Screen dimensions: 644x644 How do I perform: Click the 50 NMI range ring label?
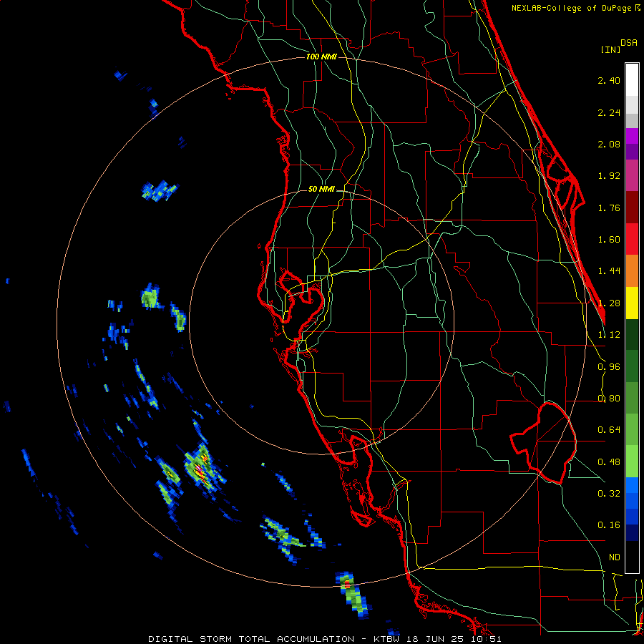pyautogui.click(x=321, y=190)
